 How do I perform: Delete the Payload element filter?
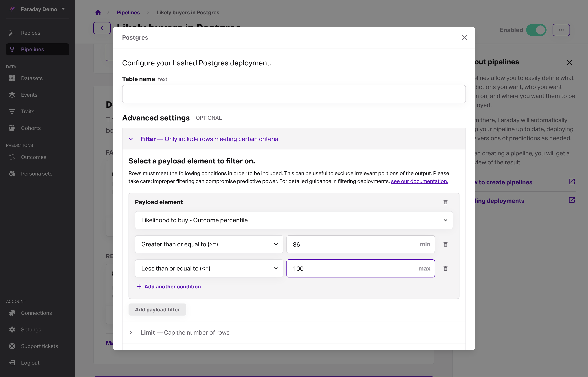445,202
